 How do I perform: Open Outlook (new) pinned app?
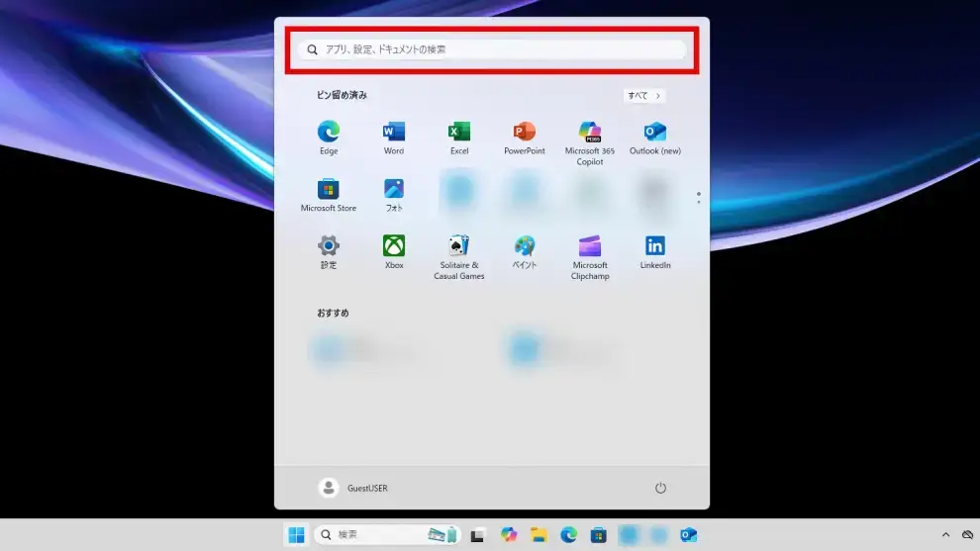point(655,138)
